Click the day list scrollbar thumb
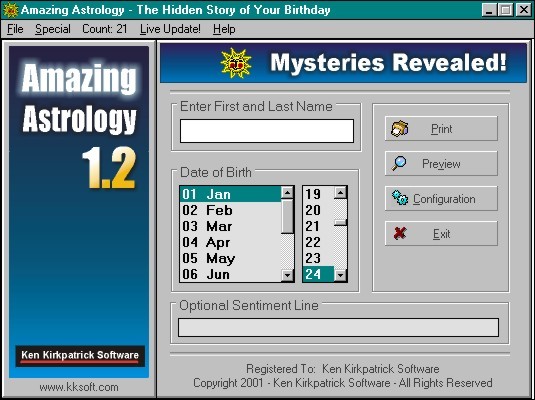The width and height of the screenshot is (535, 400). coord(340,223)
